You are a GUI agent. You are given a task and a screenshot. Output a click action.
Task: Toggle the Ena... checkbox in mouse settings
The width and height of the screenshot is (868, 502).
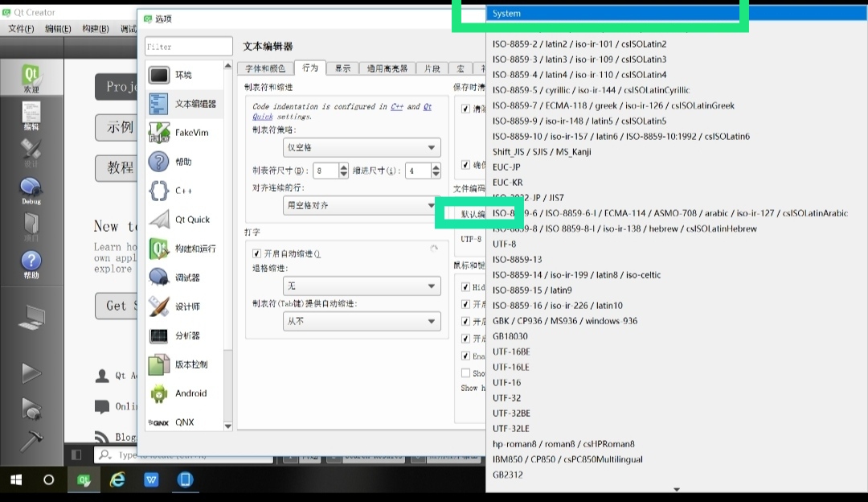coord(465,356)
